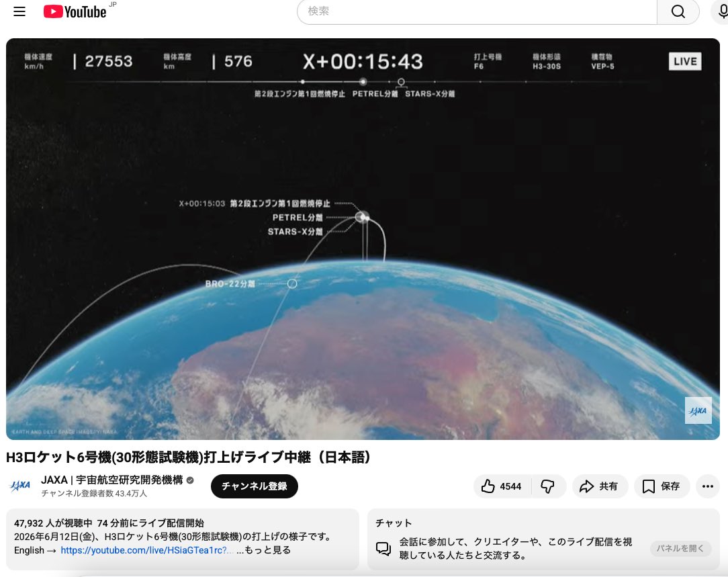Open the three-dot more actions menu
The height and width of the screenshot is (577, 728).
coord(708,486)
